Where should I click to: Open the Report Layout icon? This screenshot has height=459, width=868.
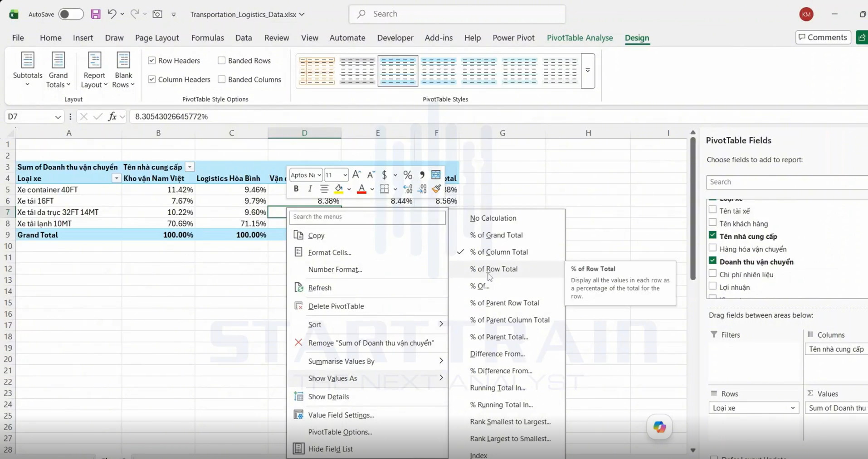94,70
